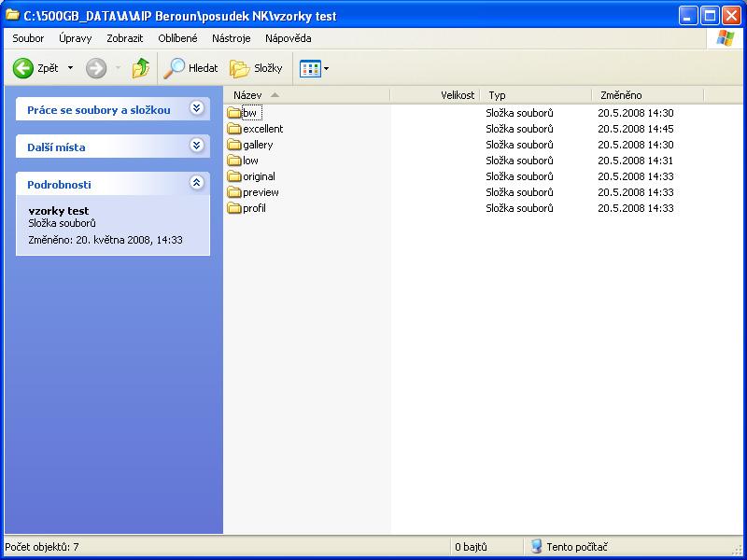
Task: Click the folder name text 'original'
Action: (x=260, y=176)
